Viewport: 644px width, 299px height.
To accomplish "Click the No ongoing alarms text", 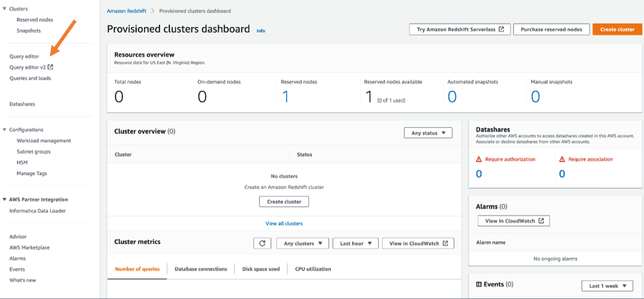I will pos(556,259).
